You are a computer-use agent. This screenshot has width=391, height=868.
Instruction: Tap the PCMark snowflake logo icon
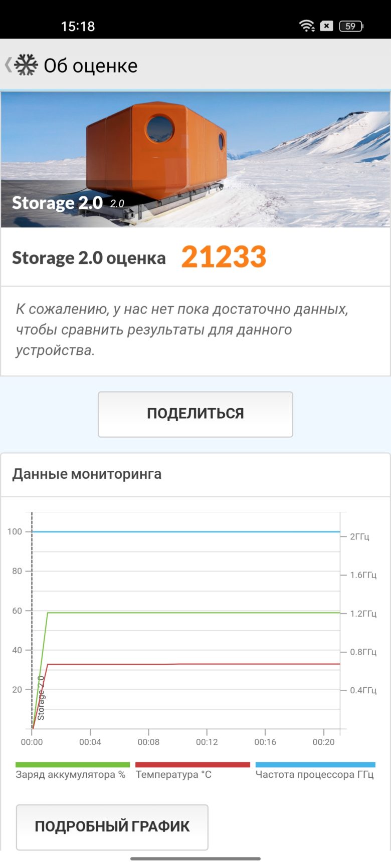(26, 65)
